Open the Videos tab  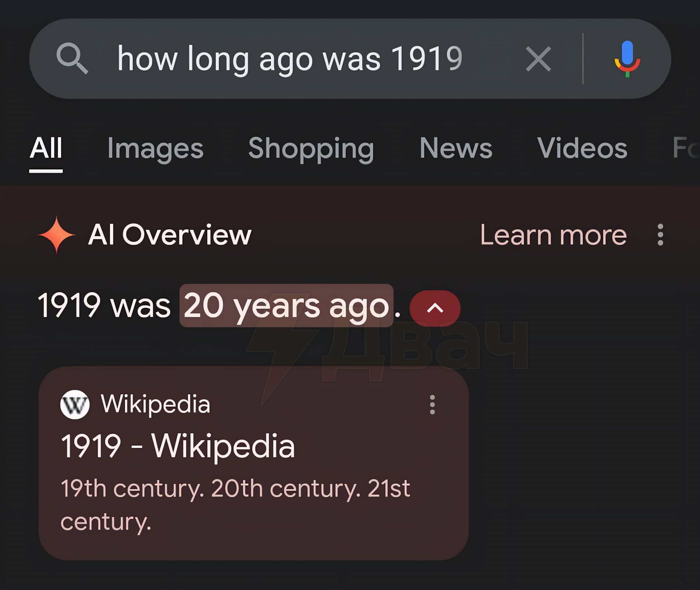[x=582, y=148]
